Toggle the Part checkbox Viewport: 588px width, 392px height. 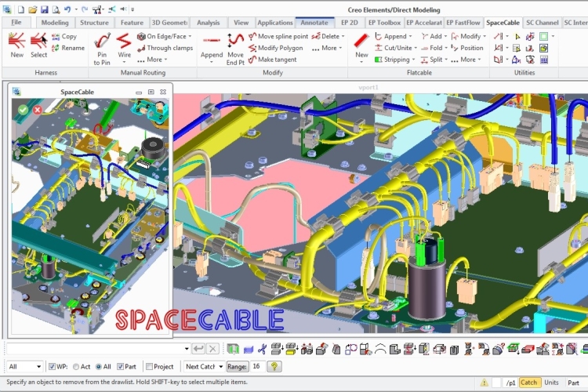tap(121, 366)
